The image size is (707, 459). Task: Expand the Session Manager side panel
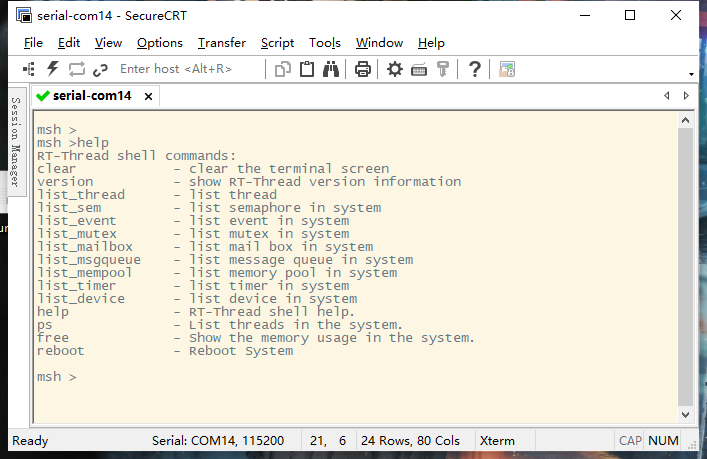pyautogui.click(x=16, y=142)
